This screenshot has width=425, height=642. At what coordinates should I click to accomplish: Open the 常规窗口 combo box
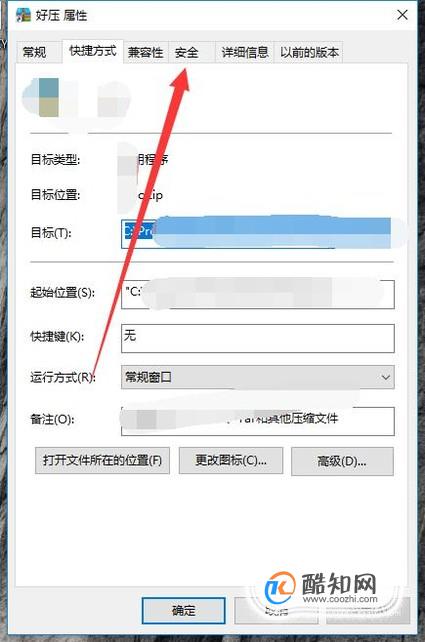258,377
